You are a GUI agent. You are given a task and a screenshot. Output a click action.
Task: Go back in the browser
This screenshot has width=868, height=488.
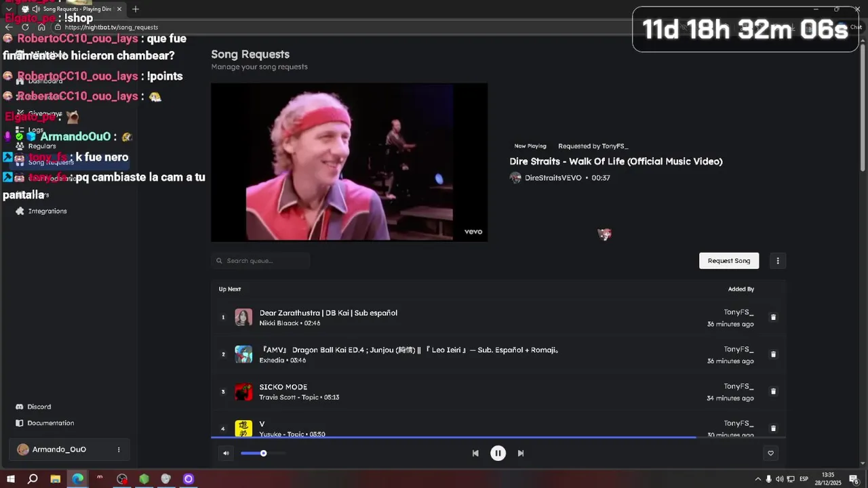tap(9, 27)
